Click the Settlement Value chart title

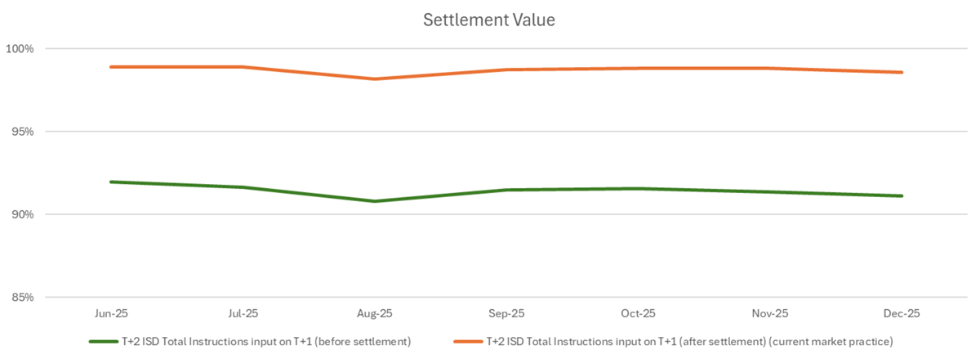point(488,20)
